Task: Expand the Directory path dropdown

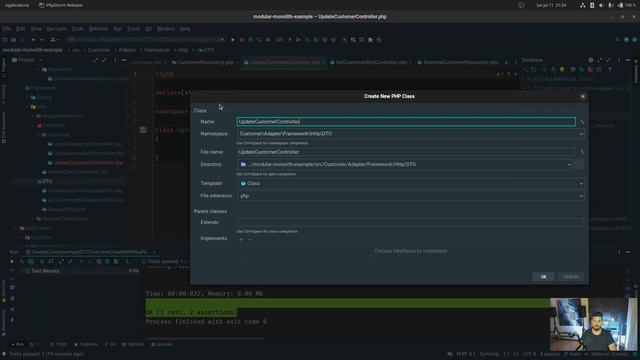Action: click(569, 164)
